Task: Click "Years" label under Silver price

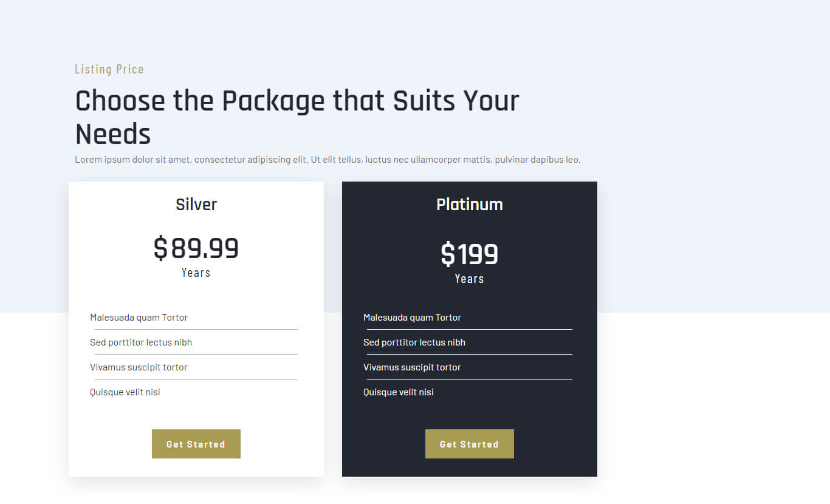Action: [196, 273]
